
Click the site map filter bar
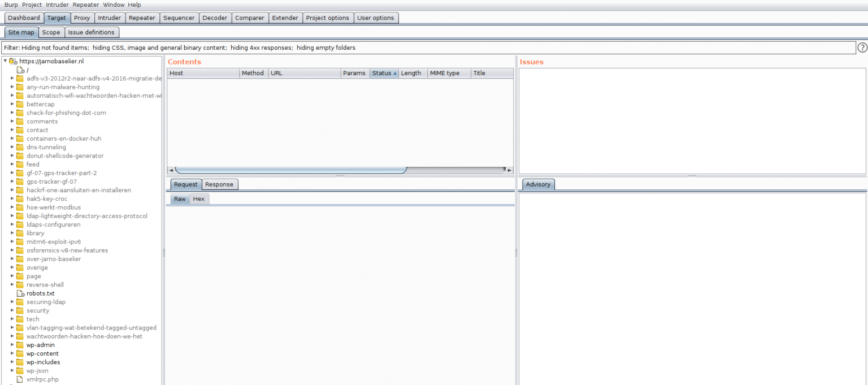(x=428, y=47)
